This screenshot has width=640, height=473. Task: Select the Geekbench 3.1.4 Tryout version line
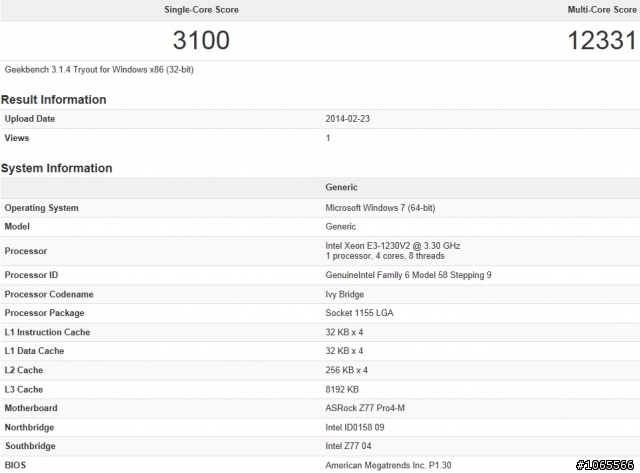pos(99,70)
